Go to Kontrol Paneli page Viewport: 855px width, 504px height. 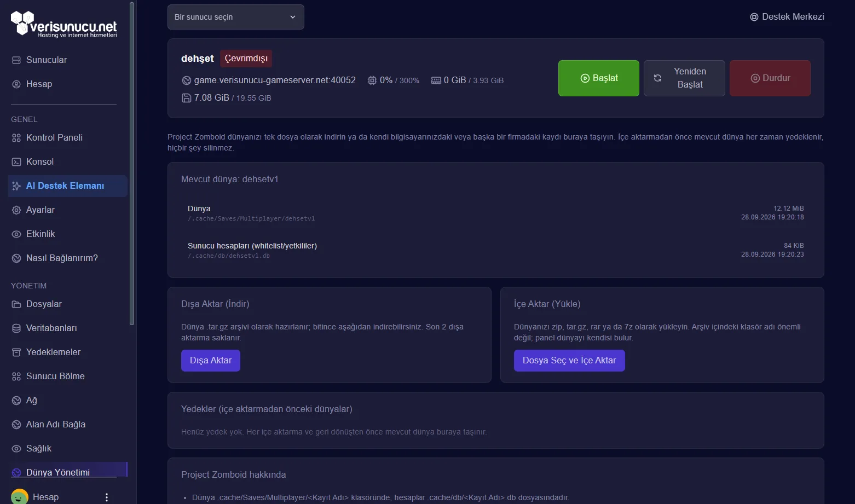point(68,138)
